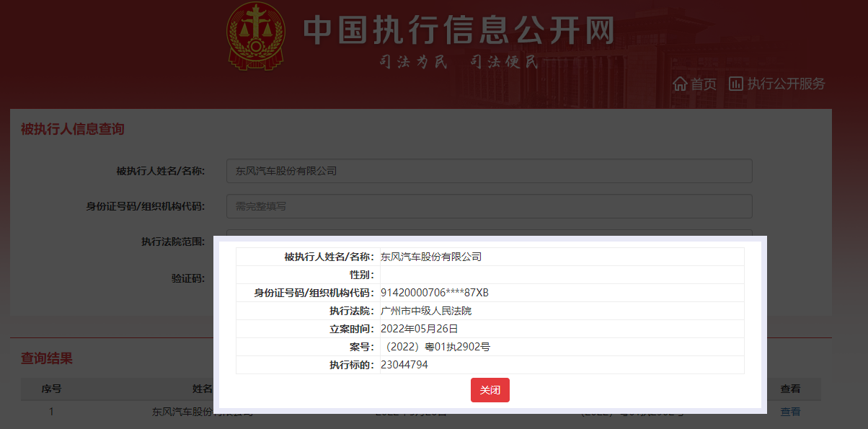The height and width of the screenshot is (429, 868).
Task: Open the 查看 link in results row
Action: (790, 411)
